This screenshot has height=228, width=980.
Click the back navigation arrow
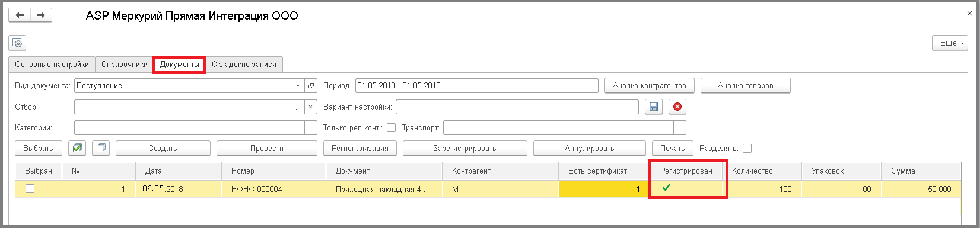(x=20, y=15)
